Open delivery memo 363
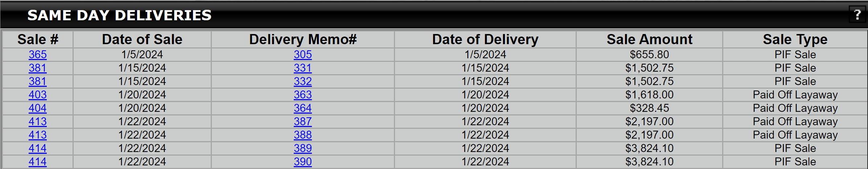 pyautogui.click(x=303, y=94)
